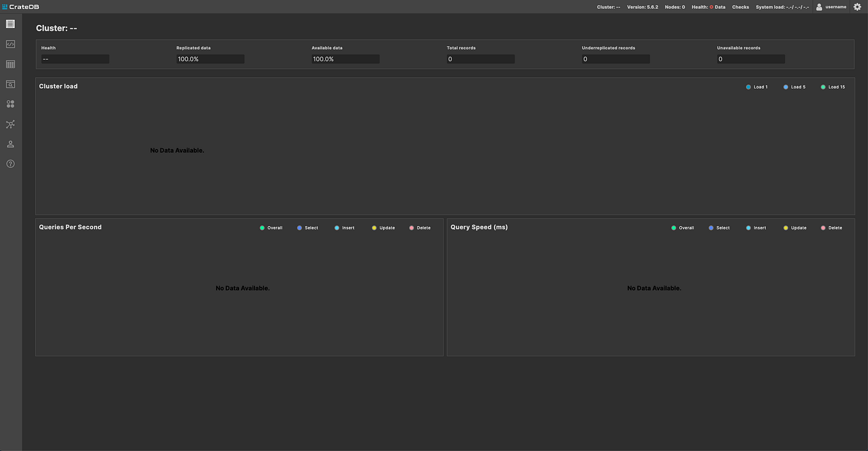
Task: Toggle the Select legend in Query Speed chart
Action: click(718, 227)
